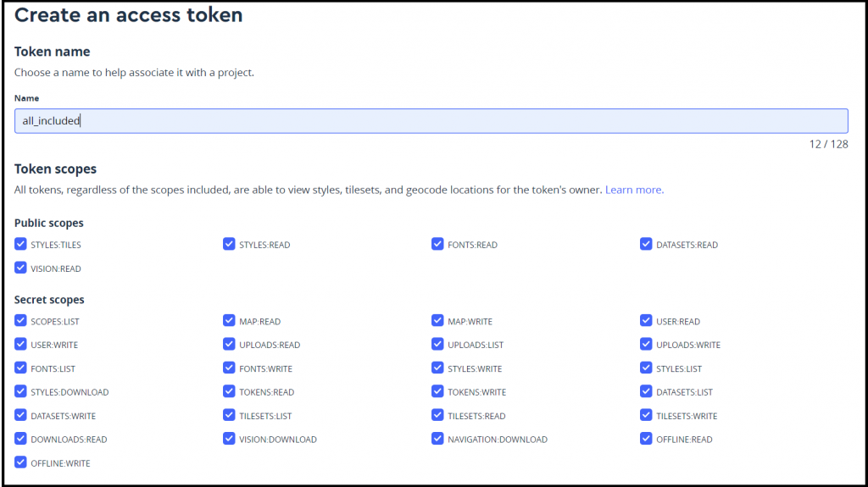Disable the NAVIGATION:DOWNLOAD scope
Viewport: 868px width, 487px height.
[437, 439]
